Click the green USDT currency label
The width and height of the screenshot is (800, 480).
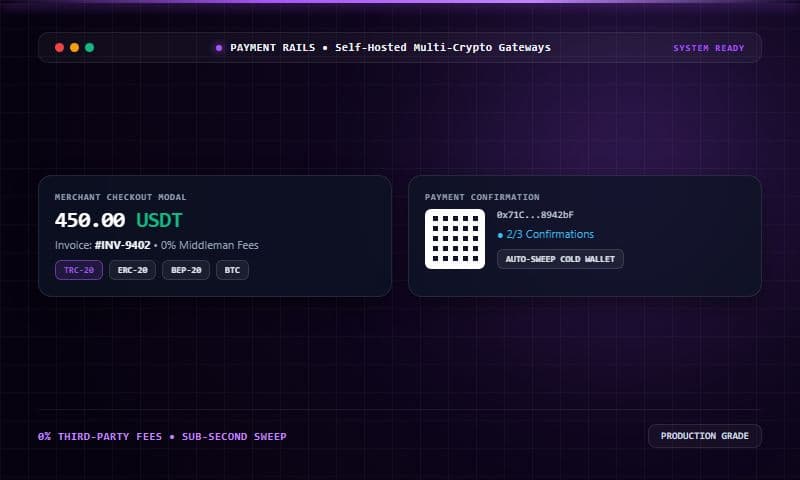click(159, 220)
